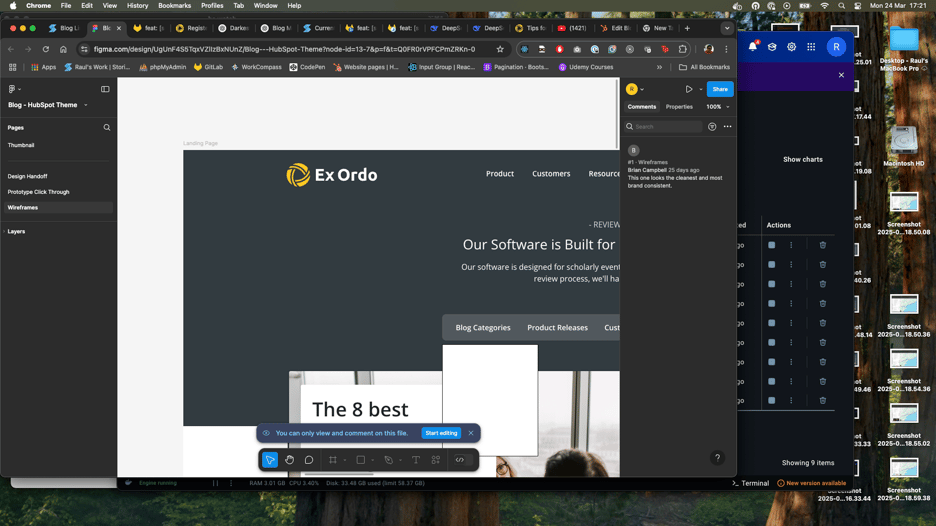Open the CodePen bookmark

[x=307, y=67]
